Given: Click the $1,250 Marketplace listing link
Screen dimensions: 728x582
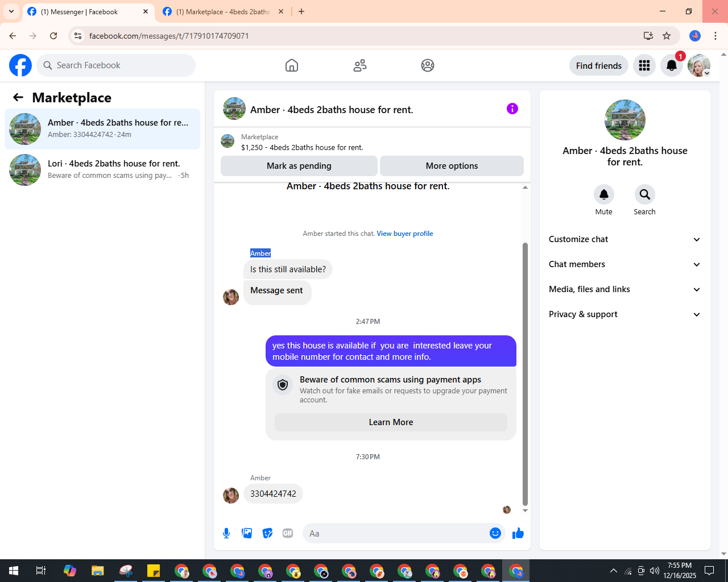Looking at the screenshot, I should coord(302,147).
